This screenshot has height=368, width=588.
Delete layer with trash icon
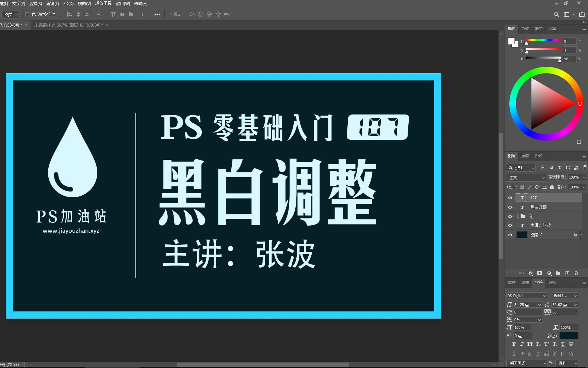[x=576, y=273]
